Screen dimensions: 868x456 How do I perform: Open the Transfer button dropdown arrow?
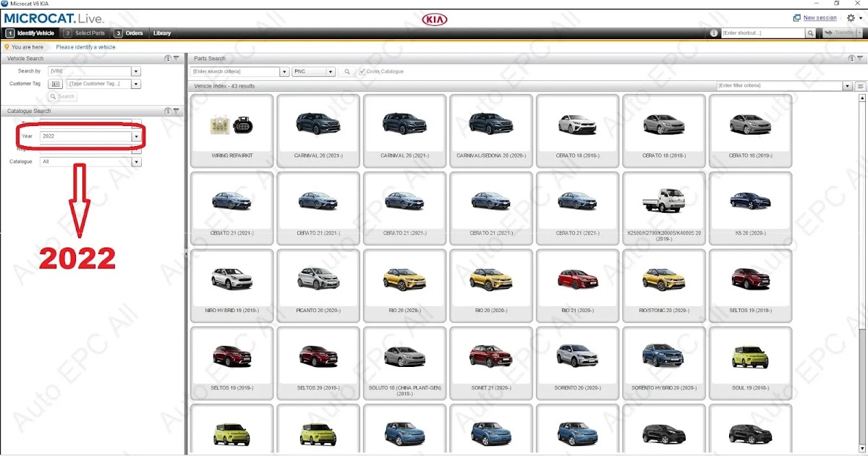[x=859, y=33]
